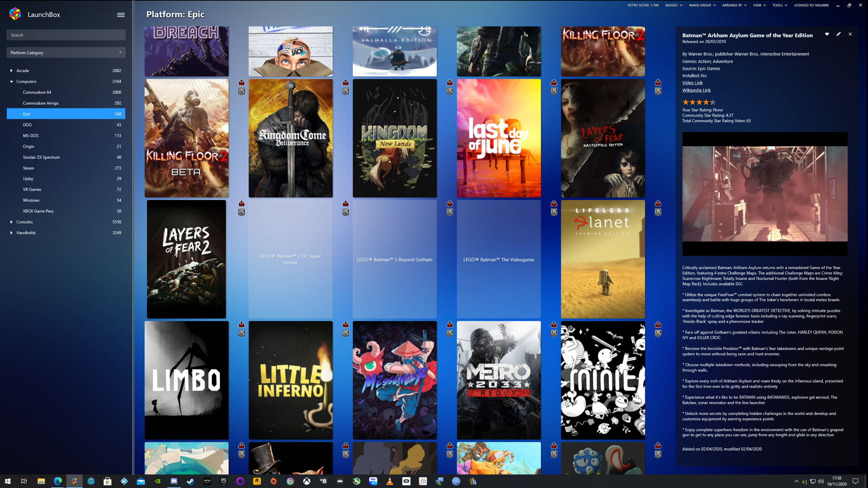
Task: Click red badge beside Layers of Fear Masterpiece
Action: tap(658, 83)
